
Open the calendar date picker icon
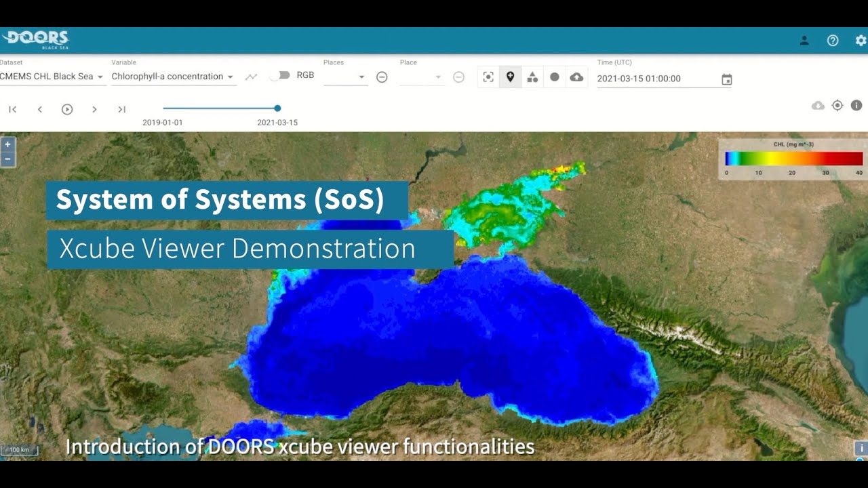[x=726, y=79]
